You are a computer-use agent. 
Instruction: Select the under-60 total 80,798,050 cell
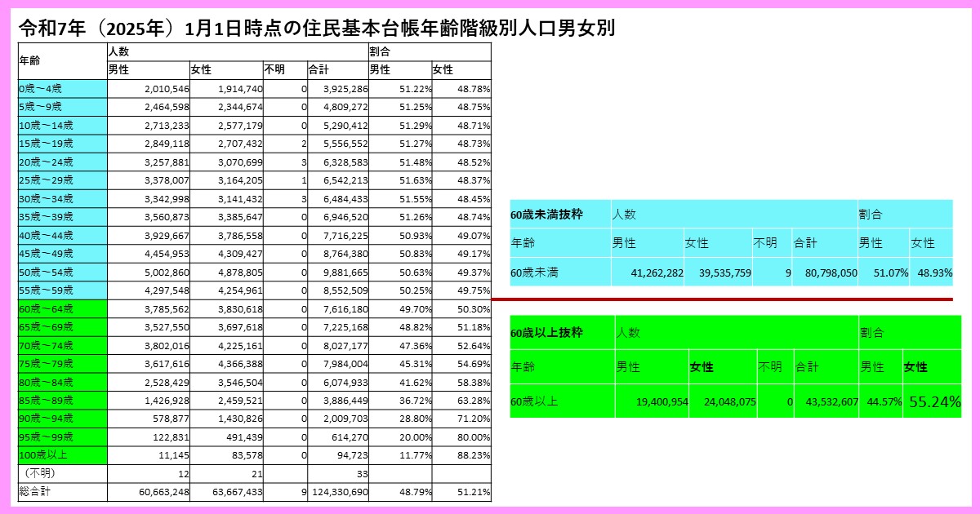click(x=824, y=273)
